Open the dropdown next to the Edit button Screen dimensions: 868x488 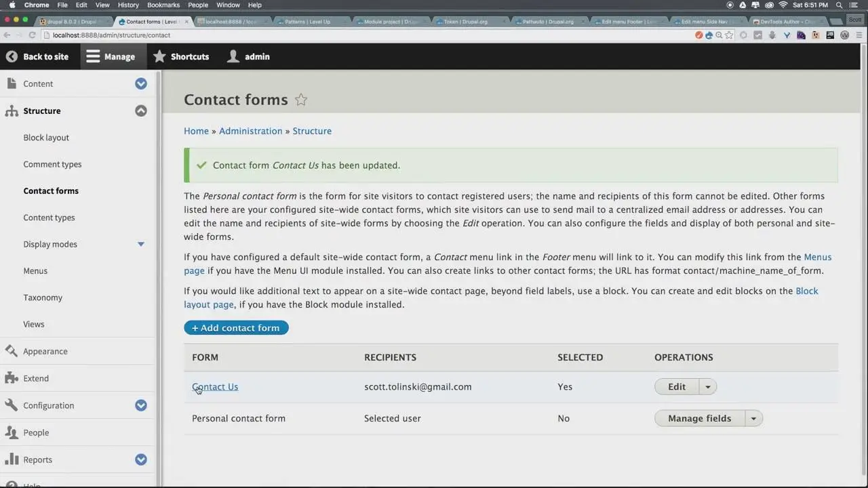(x=707, y=386)
